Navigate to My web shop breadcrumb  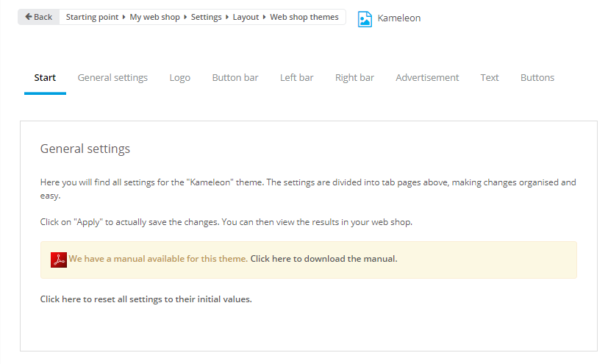tap(154, 17)
